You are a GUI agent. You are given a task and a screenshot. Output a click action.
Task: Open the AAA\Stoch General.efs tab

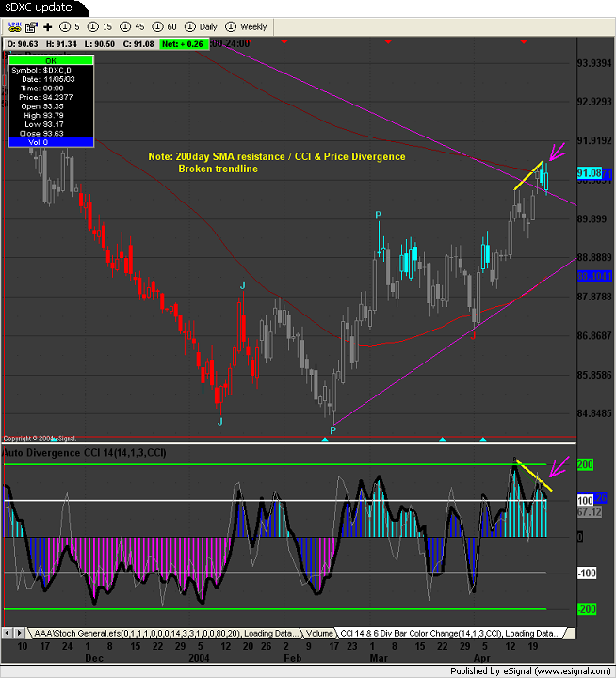pos(165,633)
